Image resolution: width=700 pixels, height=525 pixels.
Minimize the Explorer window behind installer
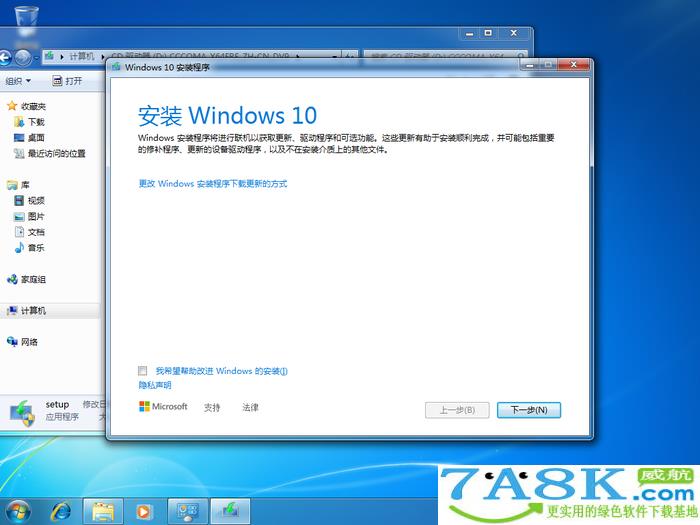[469, 33]
